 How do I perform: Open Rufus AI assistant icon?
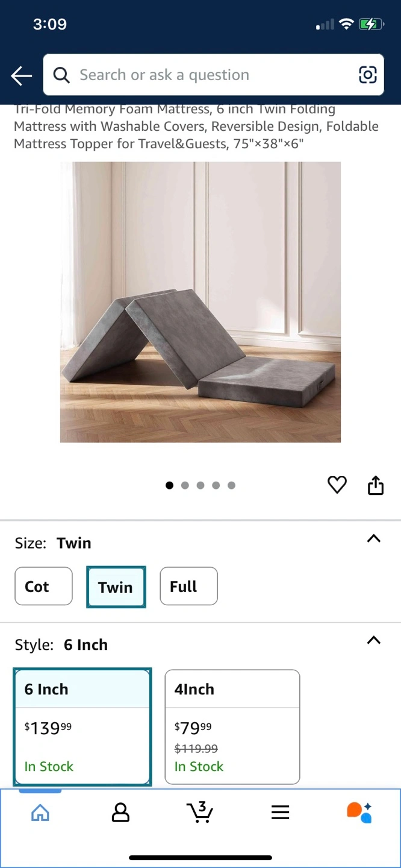359,813
